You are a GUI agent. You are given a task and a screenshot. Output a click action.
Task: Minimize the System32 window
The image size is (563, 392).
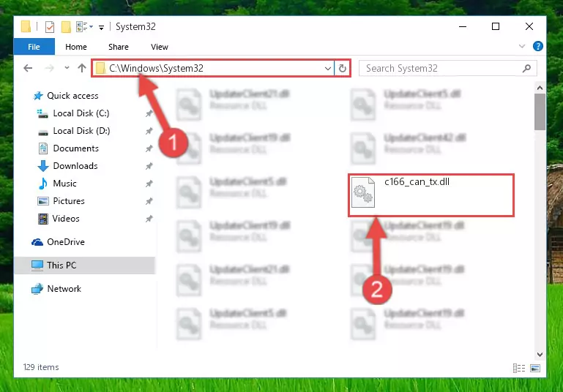pyautogui.click(x=463, y=26)
